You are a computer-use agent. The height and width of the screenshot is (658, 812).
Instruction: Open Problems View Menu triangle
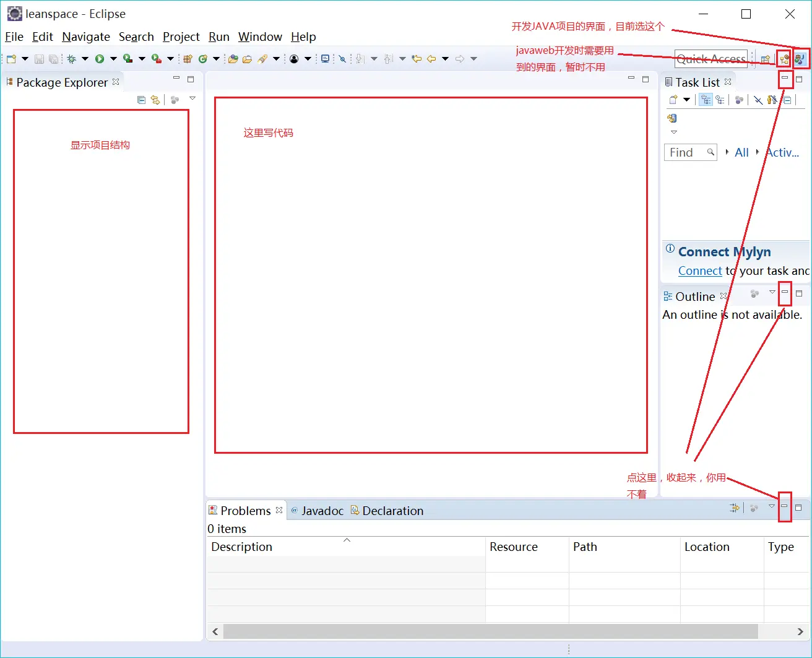click(772, 506)
